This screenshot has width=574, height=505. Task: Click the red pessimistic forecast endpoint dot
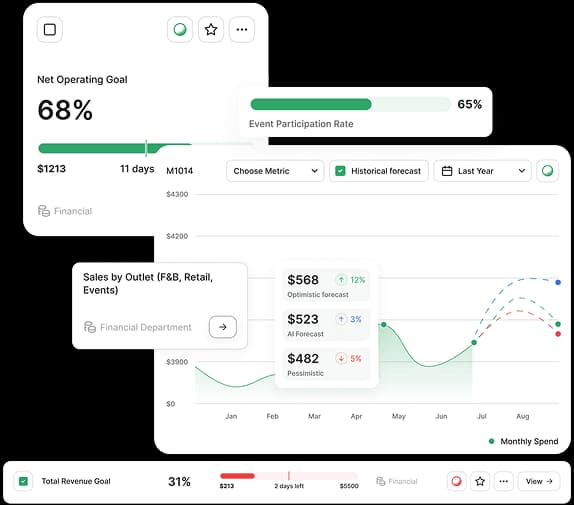tap(558, 334)
